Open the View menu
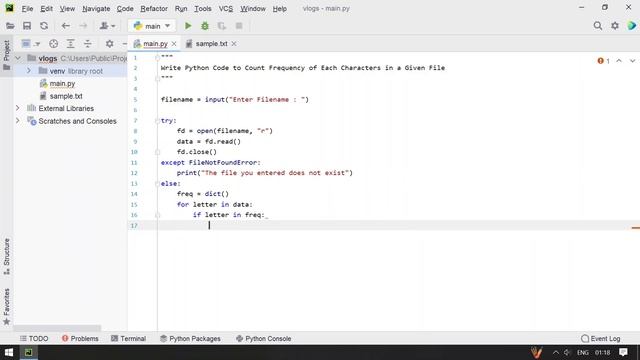640x360 pixels. coord(67,9)
